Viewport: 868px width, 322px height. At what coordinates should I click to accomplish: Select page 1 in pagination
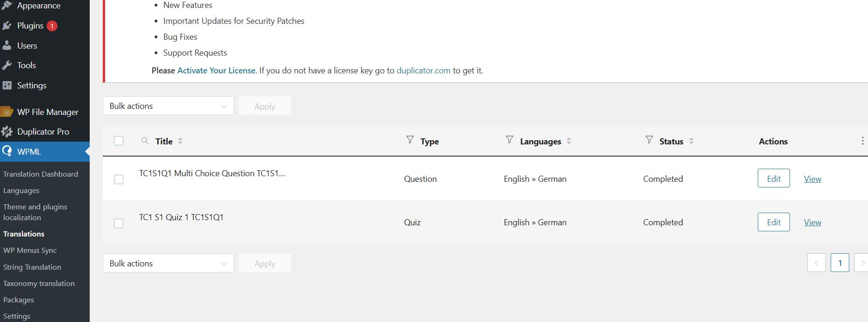(840, 263)
